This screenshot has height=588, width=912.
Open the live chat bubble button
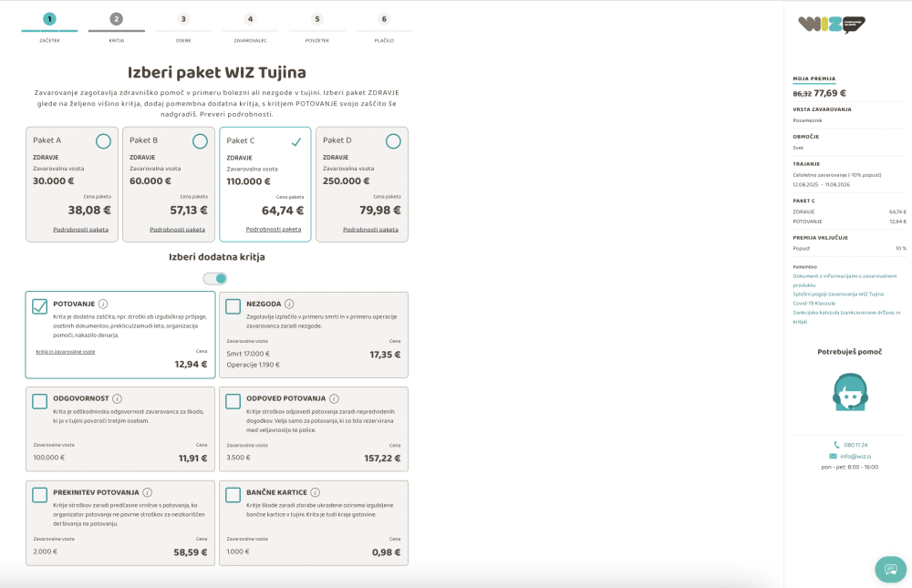pyautogui.click(x=890, y=570)
